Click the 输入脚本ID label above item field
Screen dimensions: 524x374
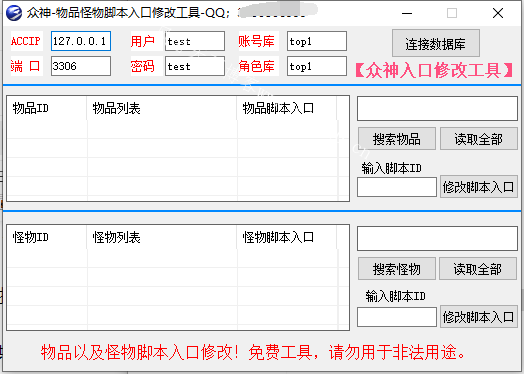click(391, 168)
